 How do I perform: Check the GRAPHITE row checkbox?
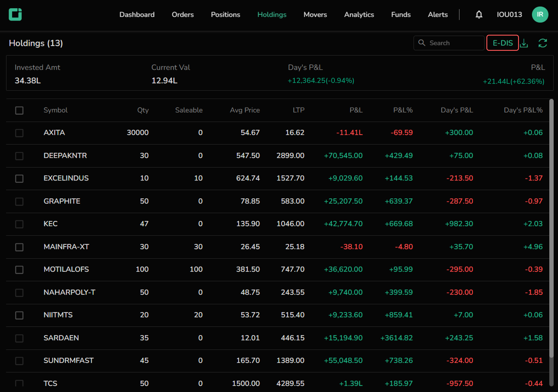click(19, 201)
